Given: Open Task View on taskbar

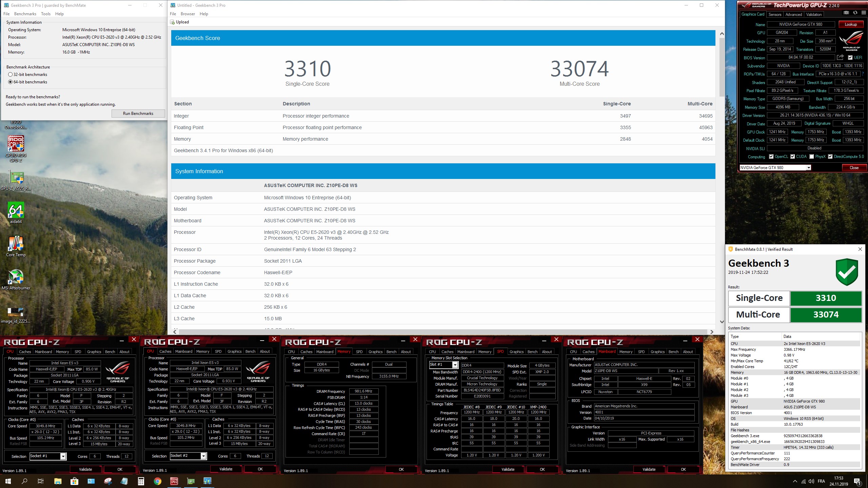Looking at the screenshot, I should click(41, 481).
